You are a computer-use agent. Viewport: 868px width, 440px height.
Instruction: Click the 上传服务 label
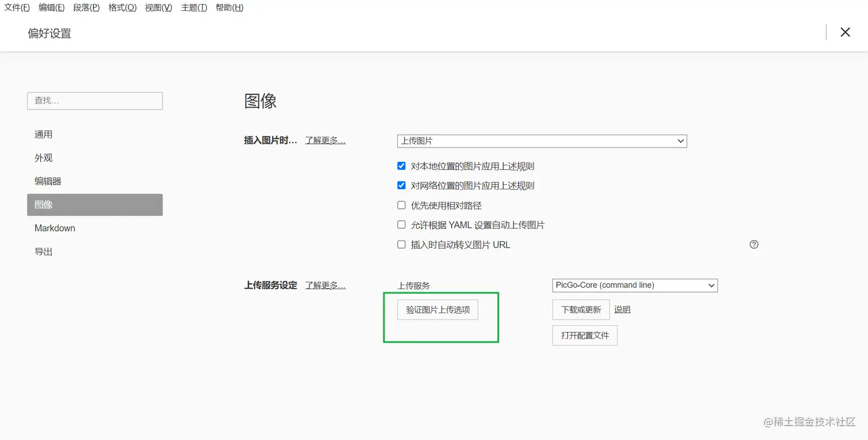click(414, 286)
